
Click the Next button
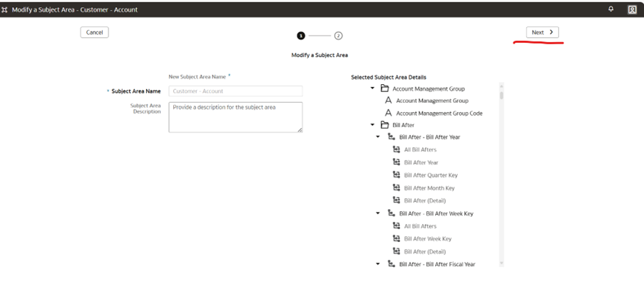(543, 33)
